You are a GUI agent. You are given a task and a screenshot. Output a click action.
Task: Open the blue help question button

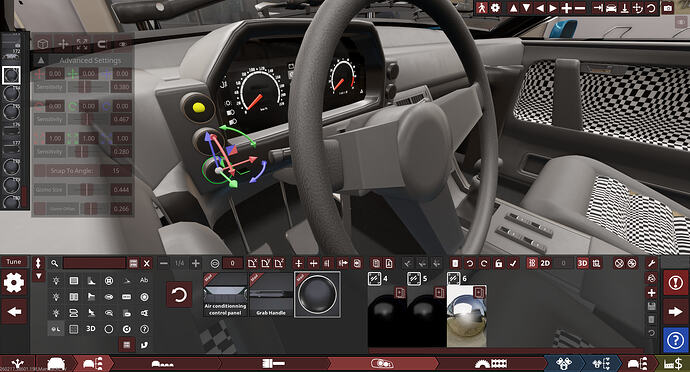[x=675, y=340]
